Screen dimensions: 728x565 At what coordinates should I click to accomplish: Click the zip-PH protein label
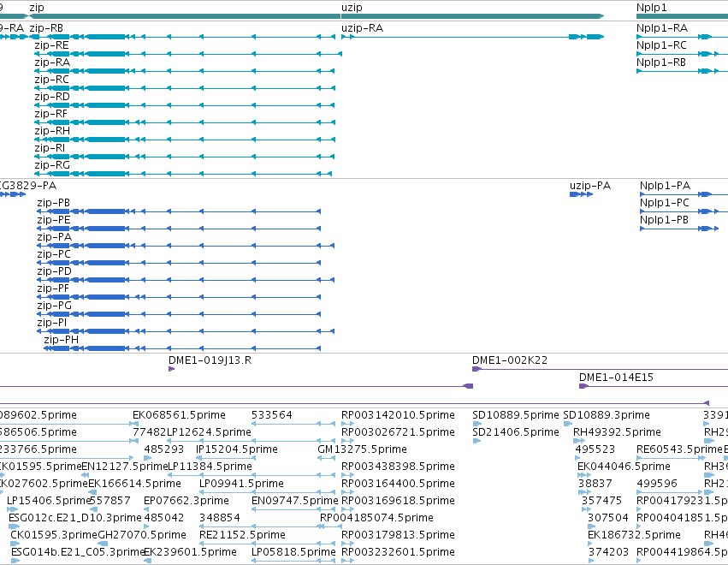tap(62, 340)
